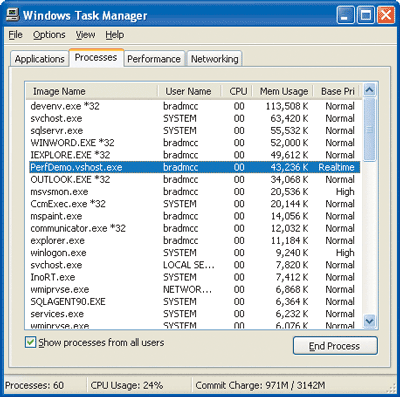Select the IEXPLORE.EXE *32 process
The width and height of the screenshot is (400, 397).
point(194,155)
